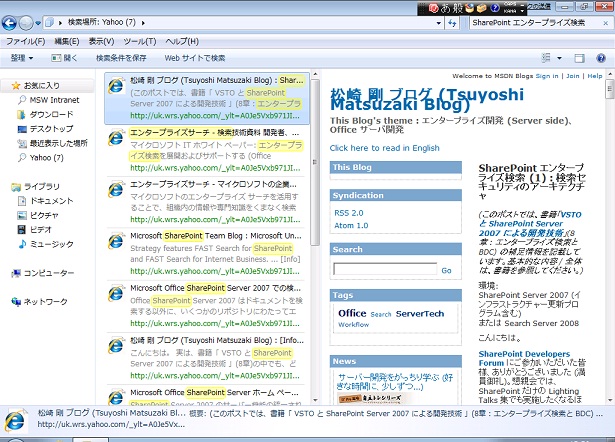The height and width of the screenshot is (442, 615).
Task: Select デスクトップ in the navigation pane
Action: (45, 129)
